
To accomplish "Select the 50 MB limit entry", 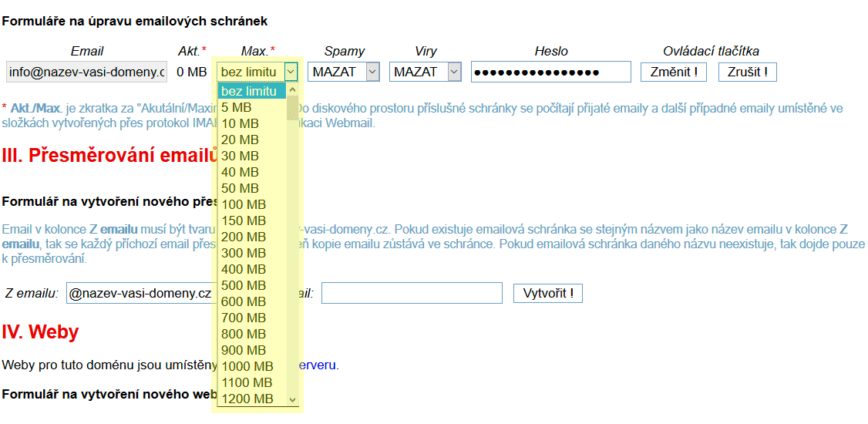I will (240, 189).
